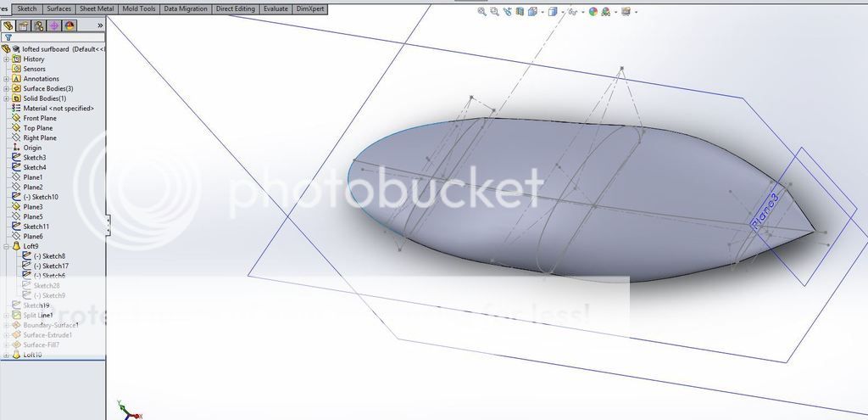The height and width of the screenshot is (420, 868).
Task: Click the Edit Appearance color ball
Action: pyautogui.click(x=593, y=12)
